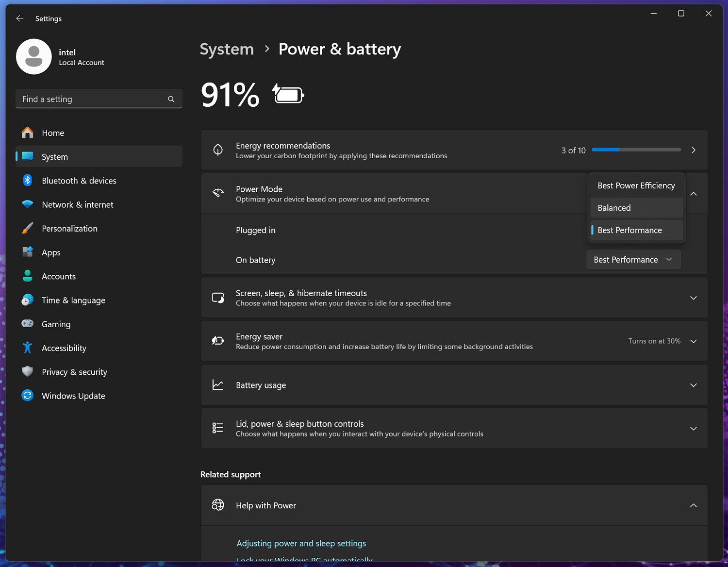The image size is (728, 567).
Task: Click the Gaming controller icon
Action: point(28,324)
